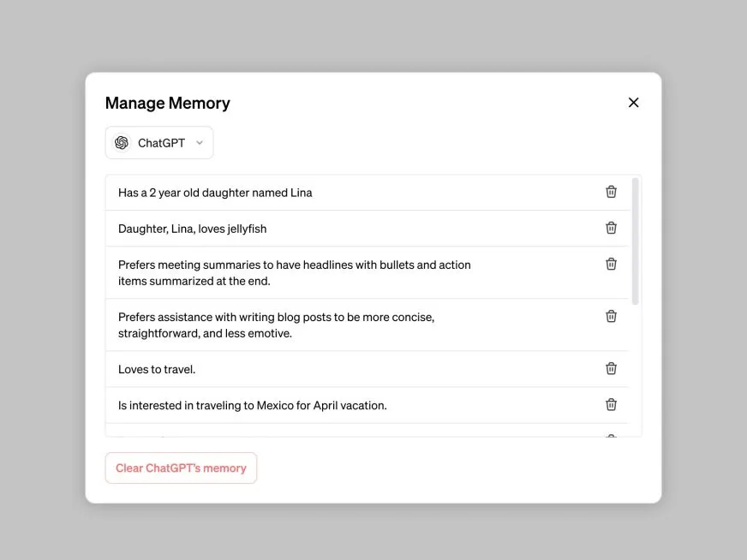Select the "Loves to travel." row
747x560 pixels.
tap(368, 369)
